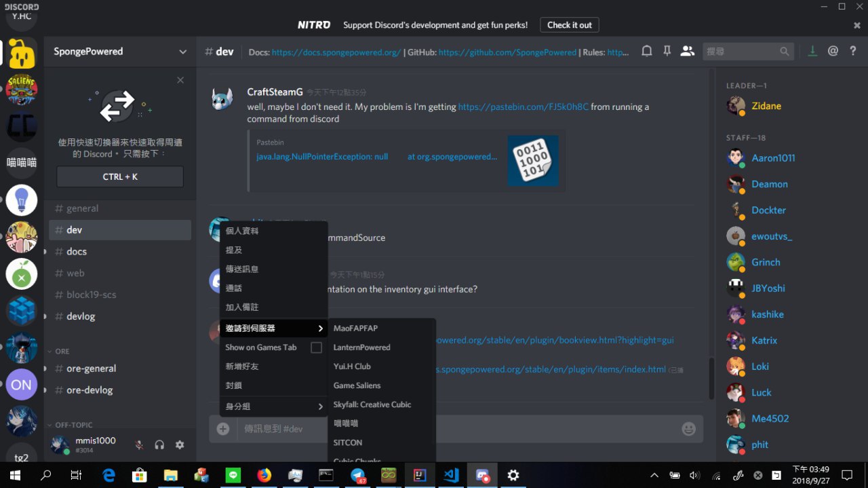This screenshot has height=488, width=868.
Task: Open Visual Studio Code from taskbar
Action: pos(451,475)
